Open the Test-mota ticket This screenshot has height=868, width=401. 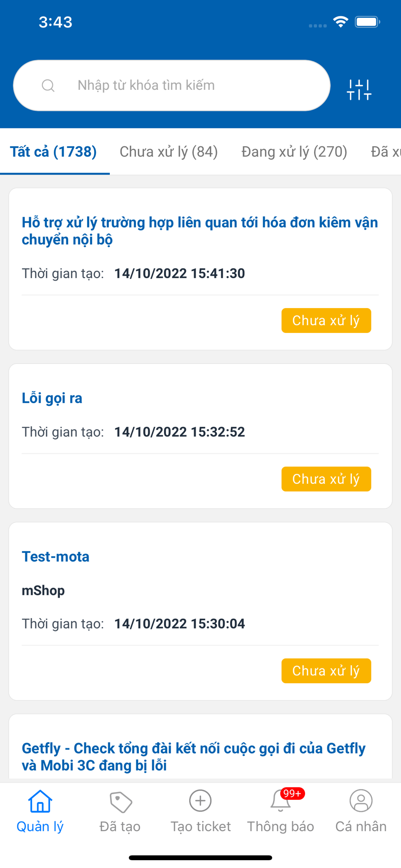pyautogui.click(x=56, y=556)
